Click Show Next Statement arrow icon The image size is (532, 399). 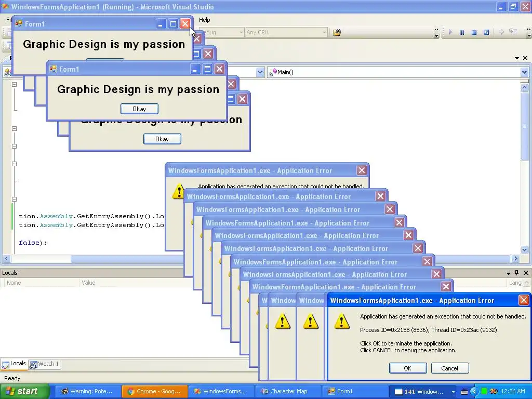coord(501,32)
